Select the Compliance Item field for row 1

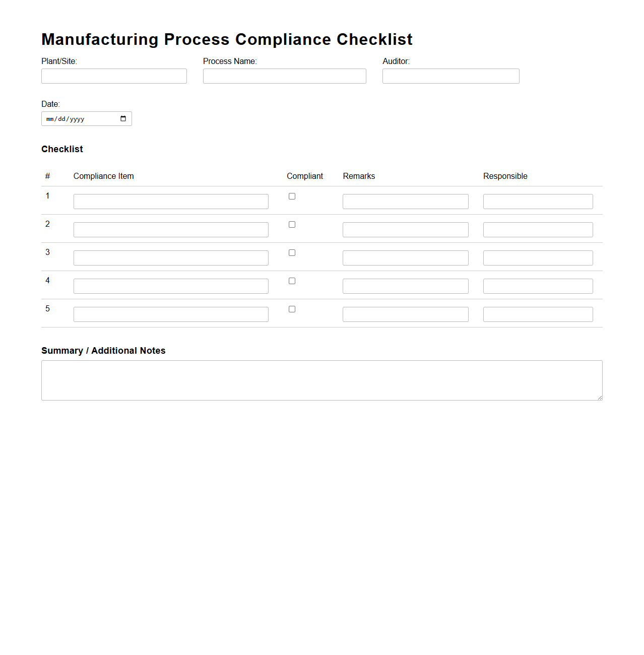click(x=171, y=201)
